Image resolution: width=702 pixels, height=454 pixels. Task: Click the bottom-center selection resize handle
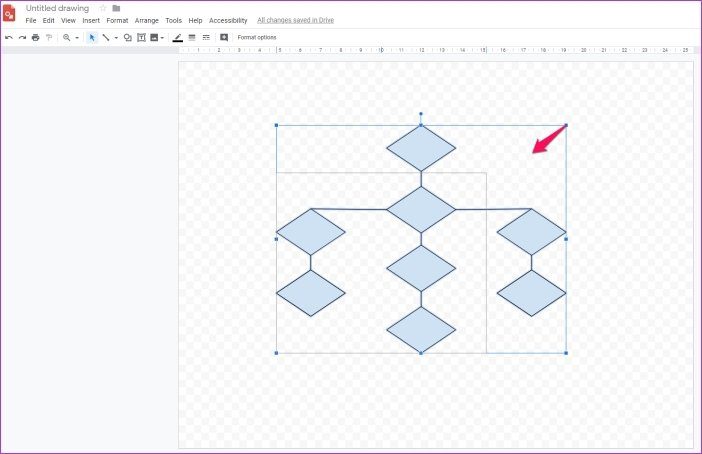420,353
